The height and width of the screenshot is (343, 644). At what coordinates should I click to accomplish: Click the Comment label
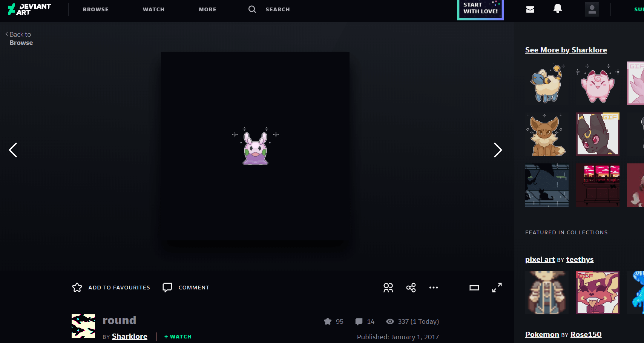[194, 288]
